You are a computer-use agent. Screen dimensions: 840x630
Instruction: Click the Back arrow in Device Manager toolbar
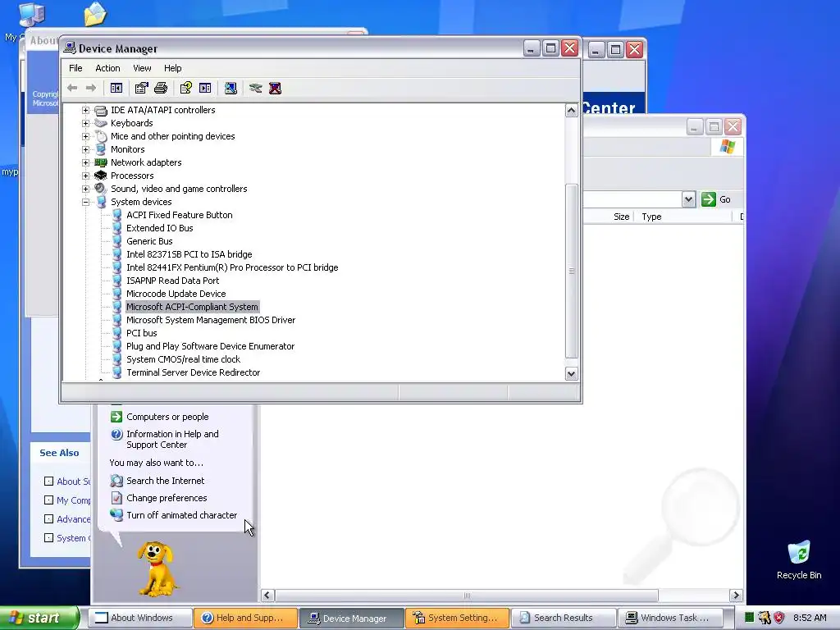pyautogui.click(x=72, y=88)
